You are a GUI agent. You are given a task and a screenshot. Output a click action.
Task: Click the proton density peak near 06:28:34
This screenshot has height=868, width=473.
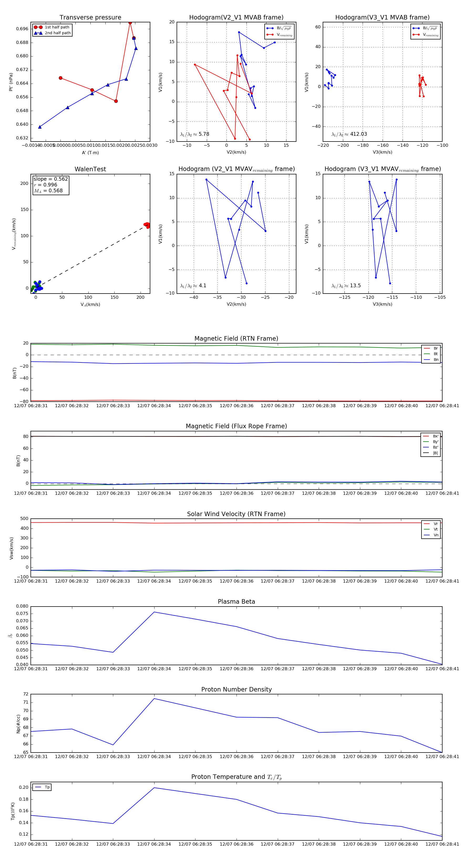tap(154, 699)
